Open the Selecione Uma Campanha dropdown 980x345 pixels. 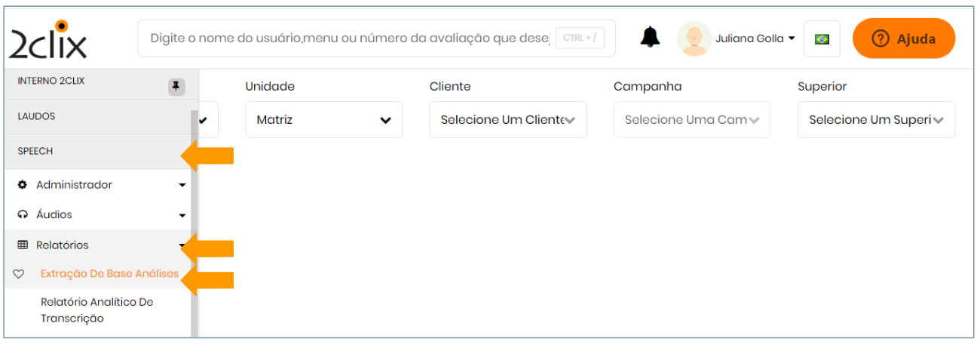[x=691, y=120]
